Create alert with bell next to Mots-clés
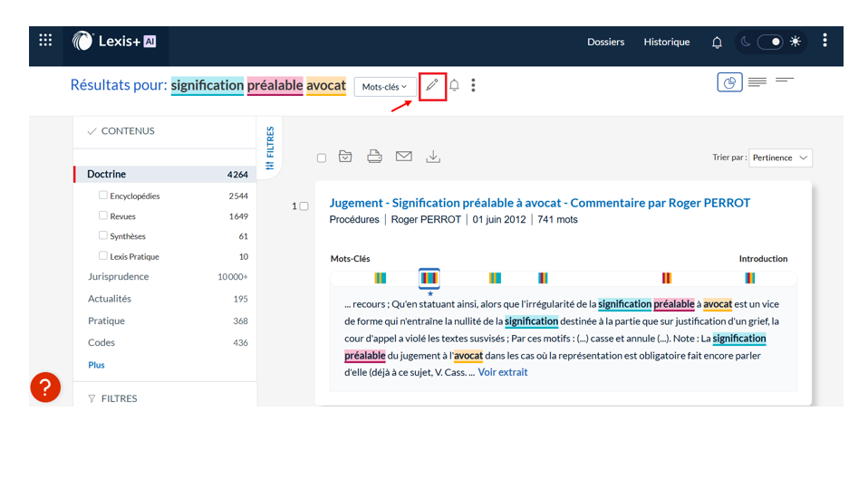 coord(455,85)
